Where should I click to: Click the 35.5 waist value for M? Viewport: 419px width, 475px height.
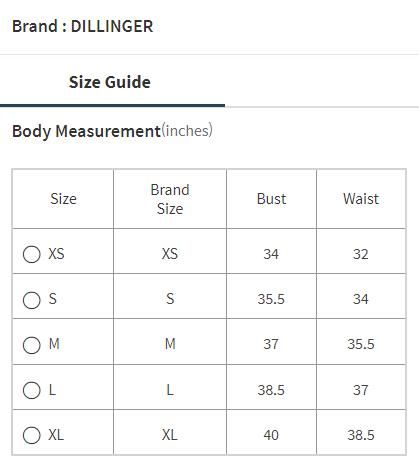[361, 344]
